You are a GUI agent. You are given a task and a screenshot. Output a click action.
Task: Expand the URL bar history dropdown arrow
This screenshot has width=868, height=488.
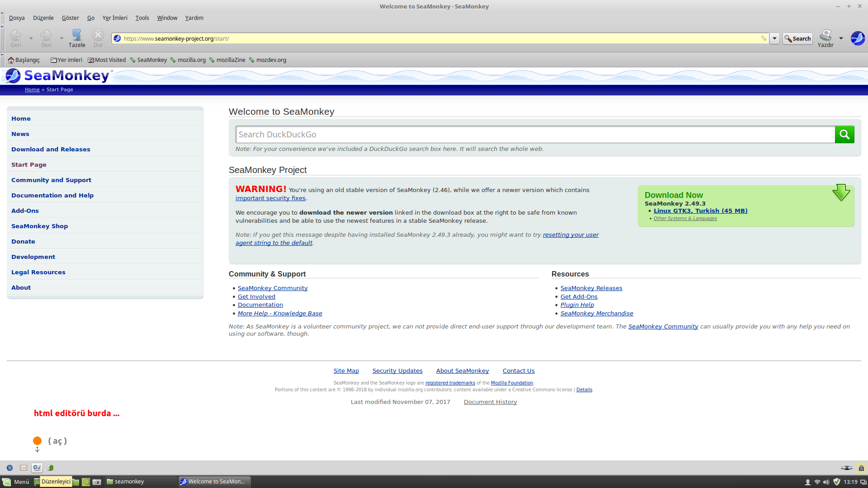pyautogui.click(x=774, y=38)
